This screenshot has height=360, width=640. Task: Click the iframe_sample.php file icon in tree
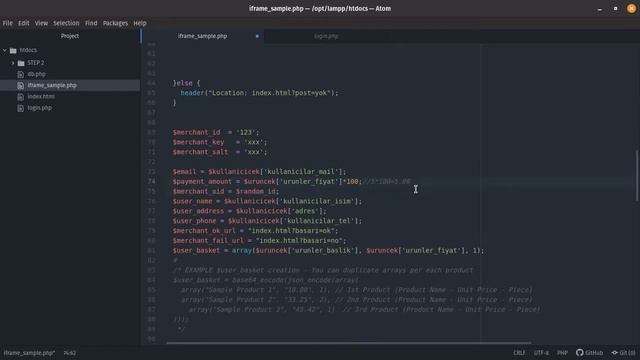[20, 85]
